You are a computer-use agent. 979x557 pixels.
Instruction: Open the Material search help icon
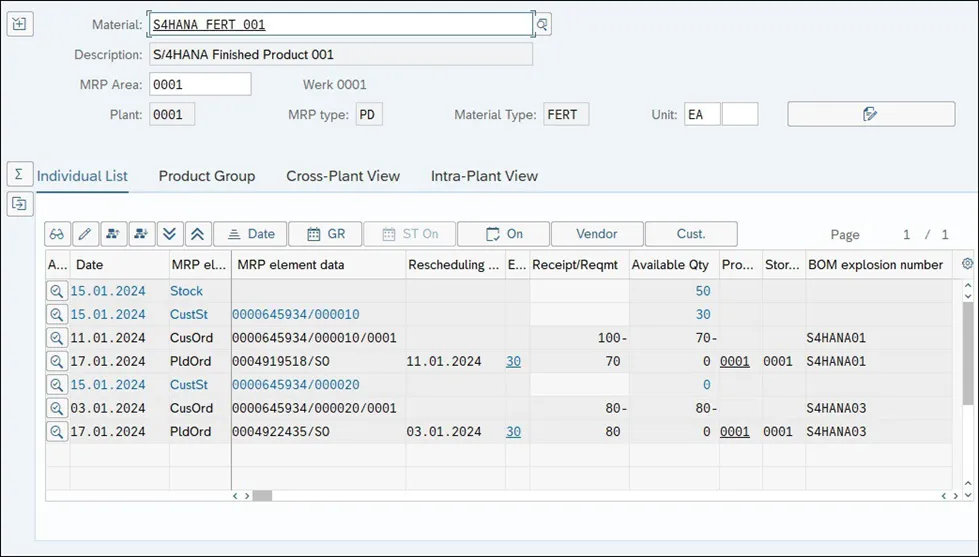tap(542, 24)
